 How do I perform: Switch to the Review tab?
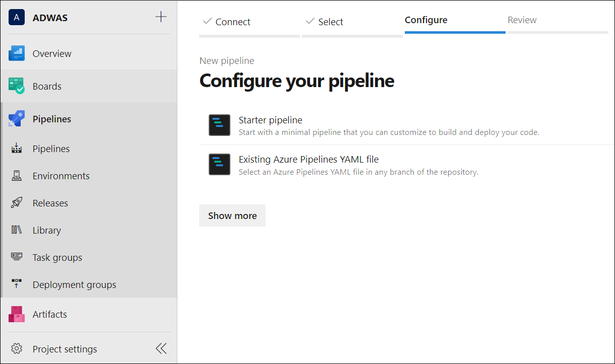point(522,20)
